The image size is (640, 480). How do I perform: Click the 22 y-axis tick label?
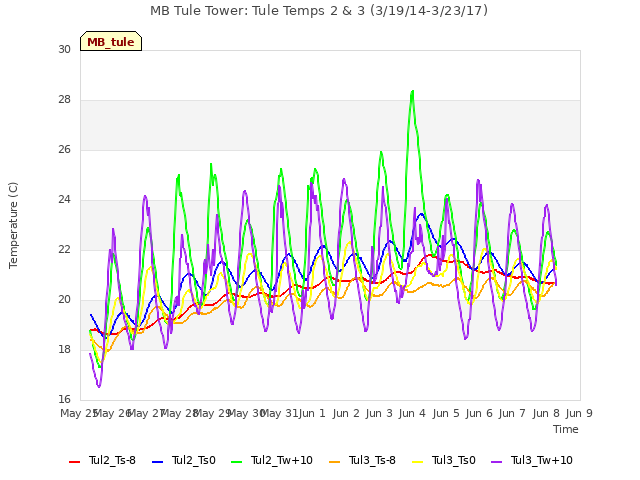coord(64,249)
